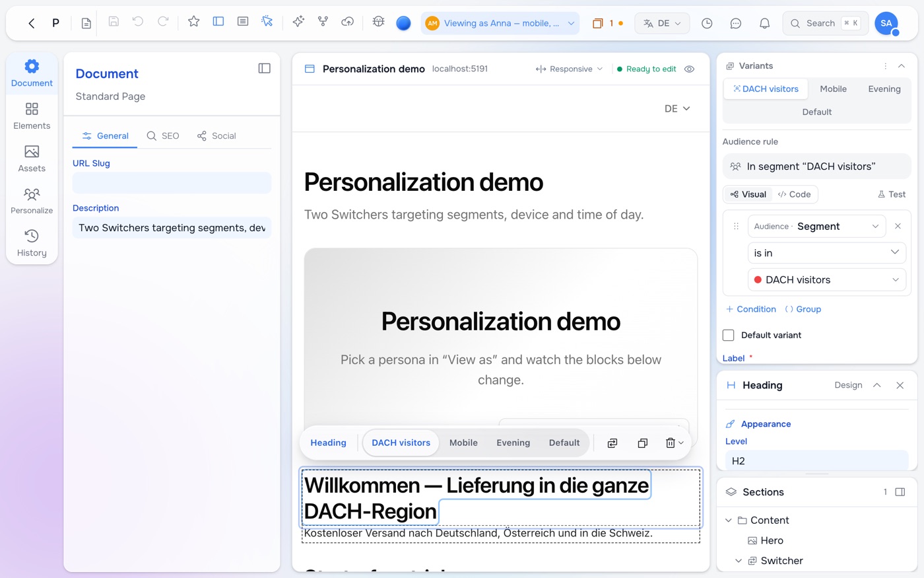Image resolution: width=924 pixels, height=578 pixels.
Task: Click the swap variant icon in floating toolbar
Action: coord(612,443)
